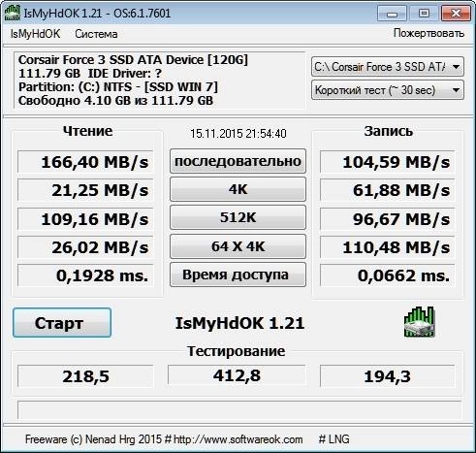Click the 0,0662 ms. write access time
This screenshot has width=476, height=453.
[388, 275]
